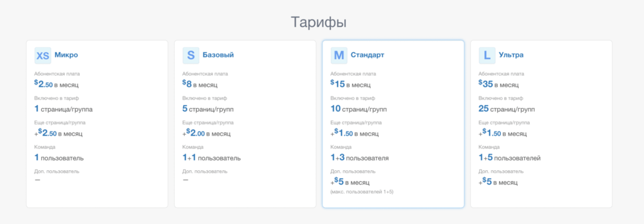Viewport: 644px width, 224px height.
Task: Open the Стандарт plan title link
Action: 367,55
